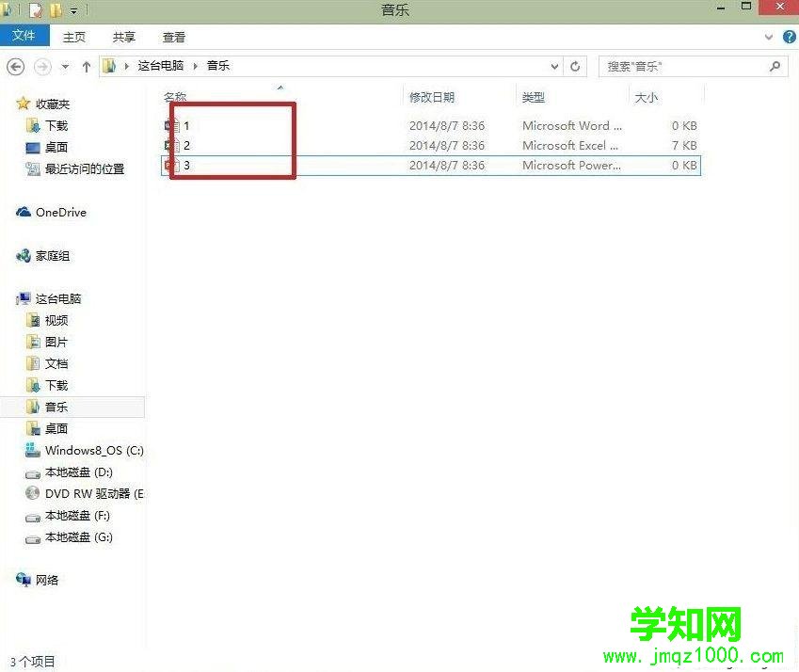
Task: Switch to the 共享 ribbon tab
Action: [x=124, y=38]
